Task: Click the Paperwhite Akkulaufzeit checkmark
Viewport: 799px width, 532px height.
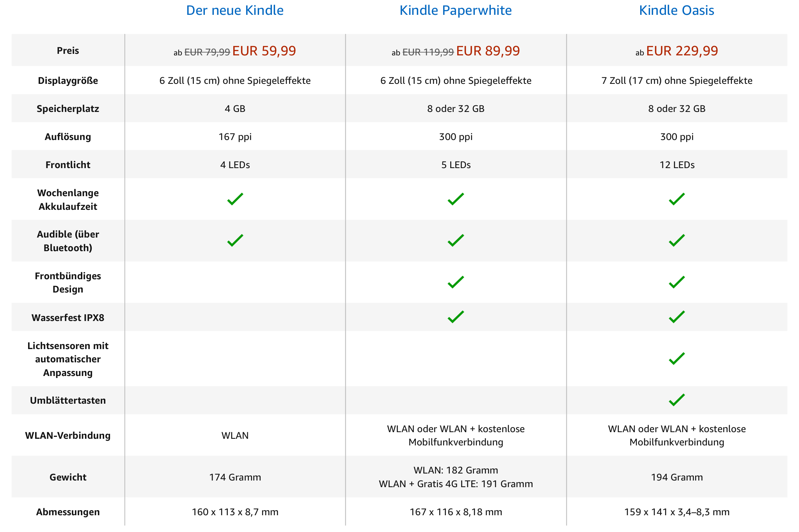Action: point(456,199)
